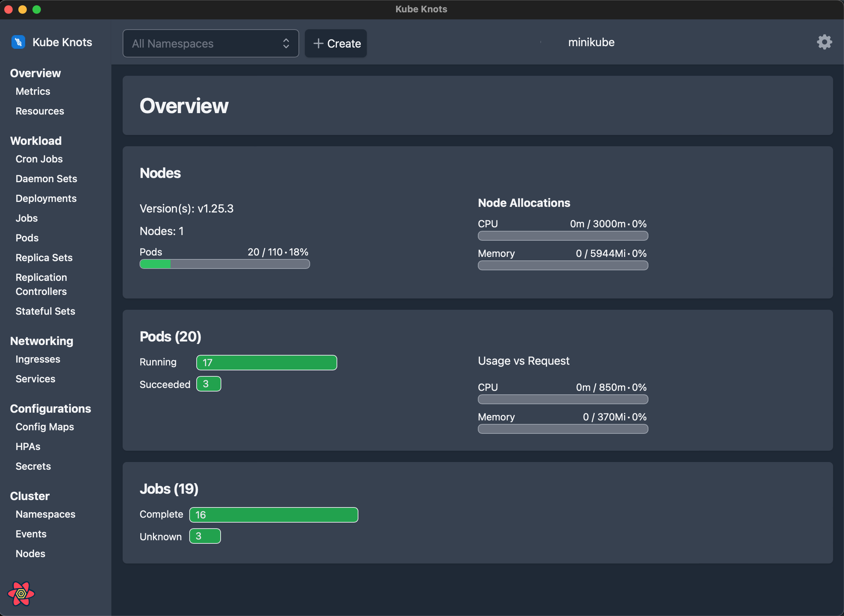Select Config Maps in Configurations
Viewport: 844px width, 616px height.
click(x=45, y=426)
